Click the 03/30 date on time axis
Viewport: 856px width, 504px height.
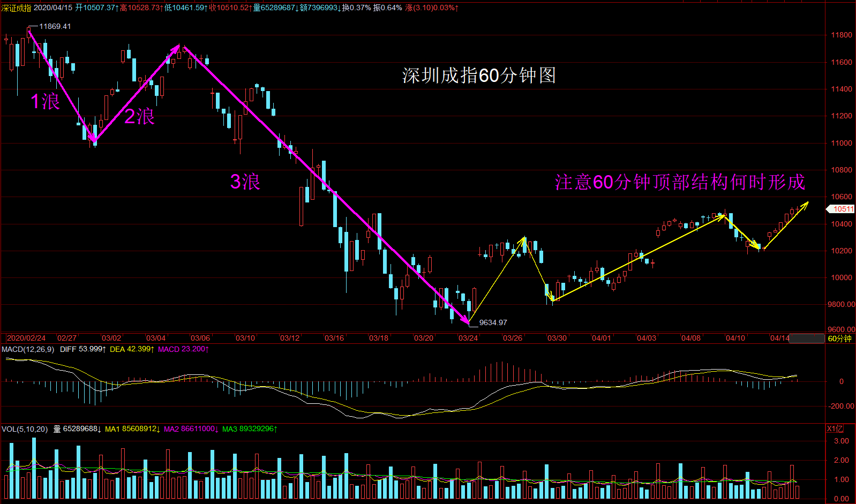[557, 338]
